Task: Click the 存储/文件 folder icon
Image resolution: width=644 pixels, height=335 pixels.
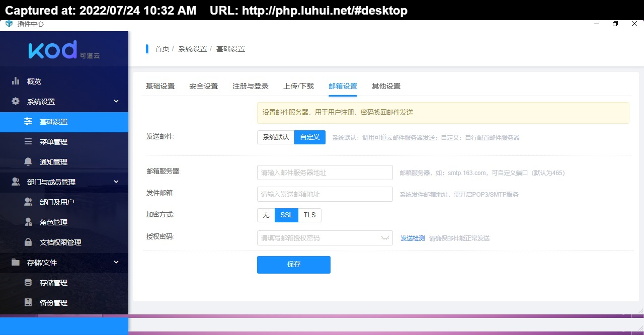Action: [16, 262]
